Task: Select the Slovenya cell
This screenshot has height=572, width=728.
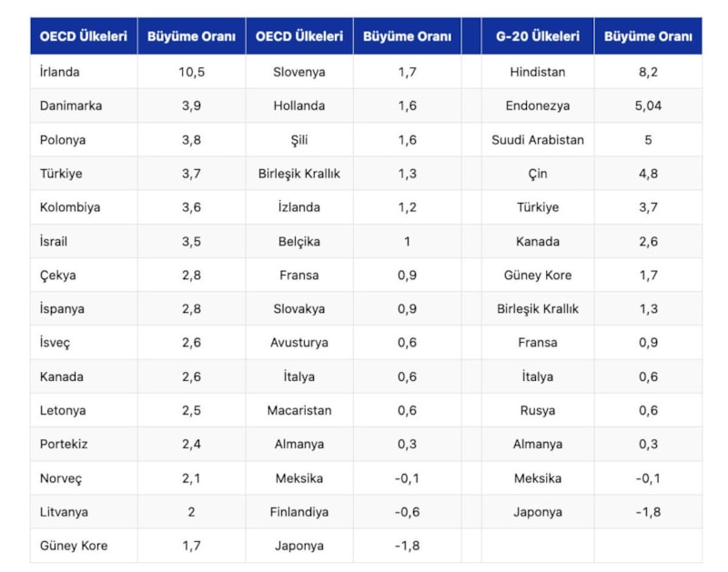Action: tap(299, 72)
